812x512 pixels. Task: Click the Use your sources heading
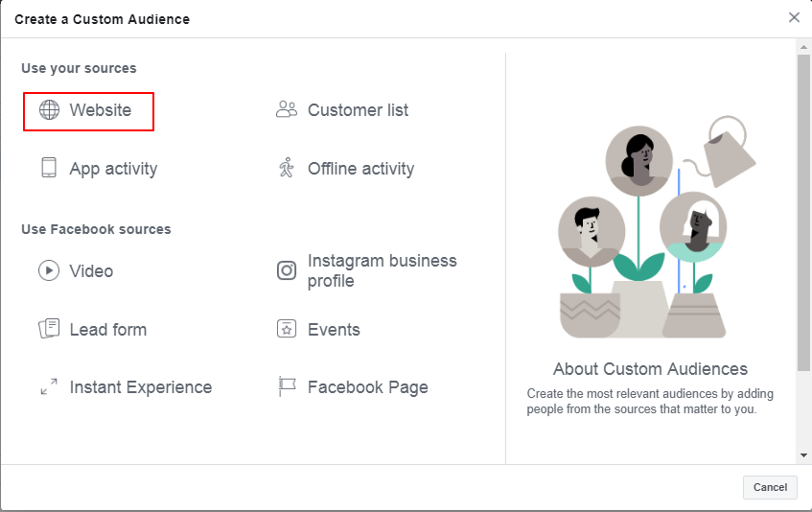tap(79, 68)
